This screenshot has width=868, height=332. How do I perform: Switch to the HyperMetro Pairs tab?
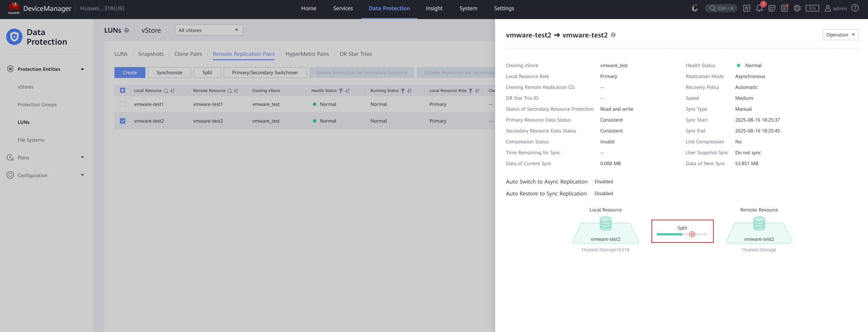[307, 54]
